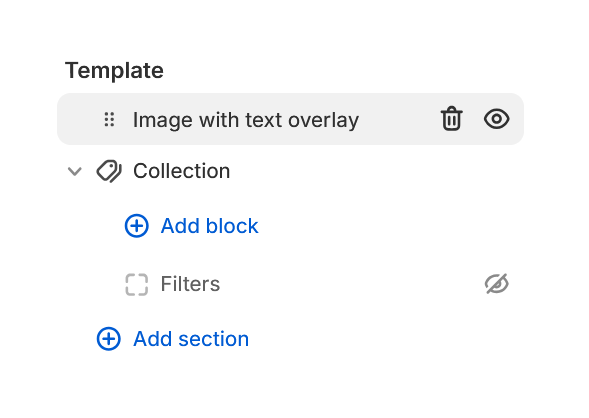
Task: Hide the Image with text overlay section
Action: point(497,119)
